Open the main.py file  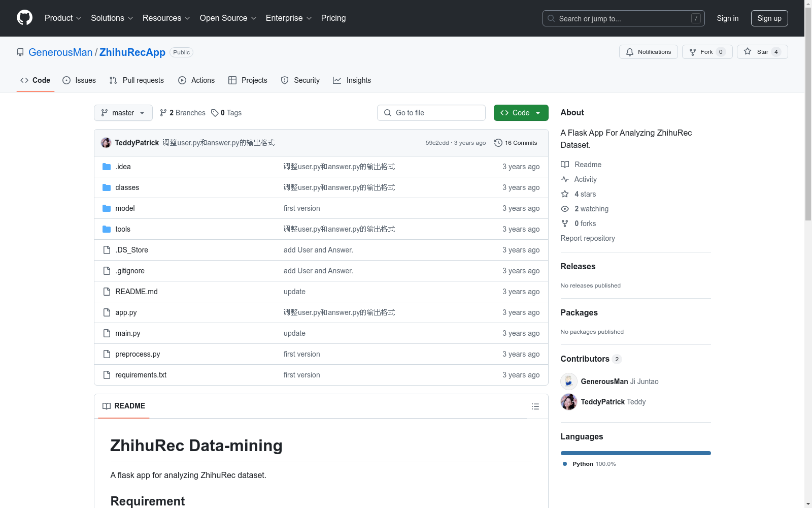click(128, 333)
